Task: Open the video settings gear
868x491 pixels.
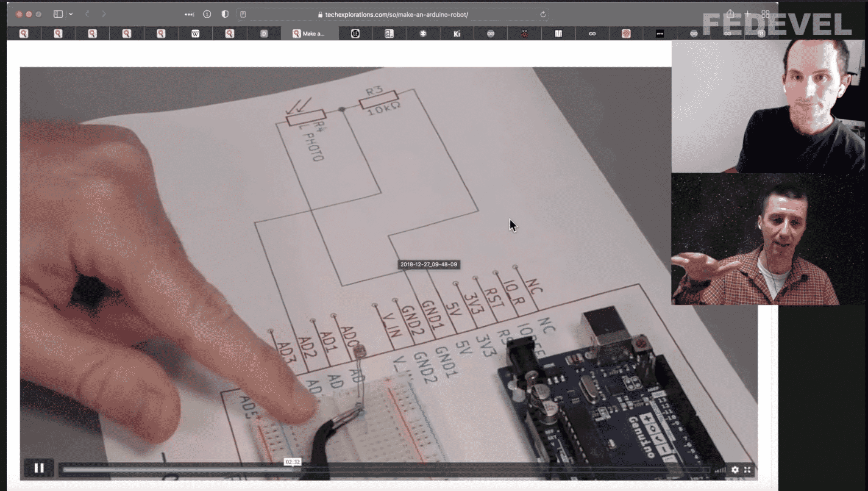Action: click(735, 469)
